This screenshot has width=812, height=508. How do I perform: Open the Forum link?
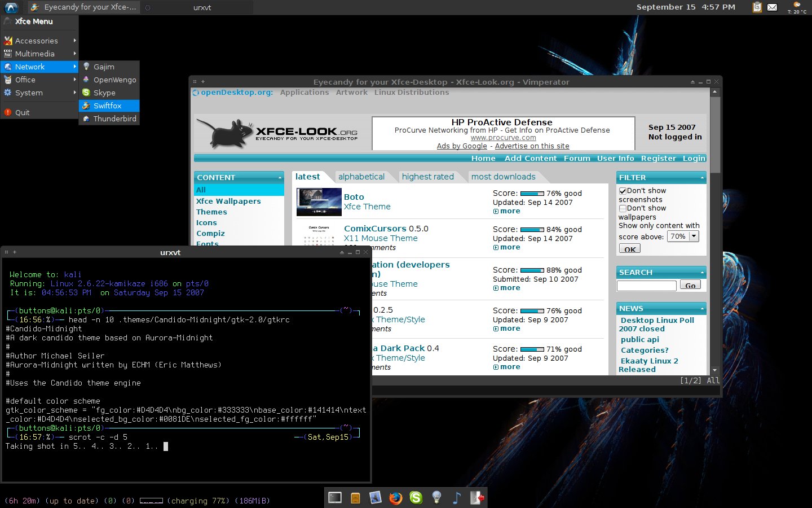(577, 159)
